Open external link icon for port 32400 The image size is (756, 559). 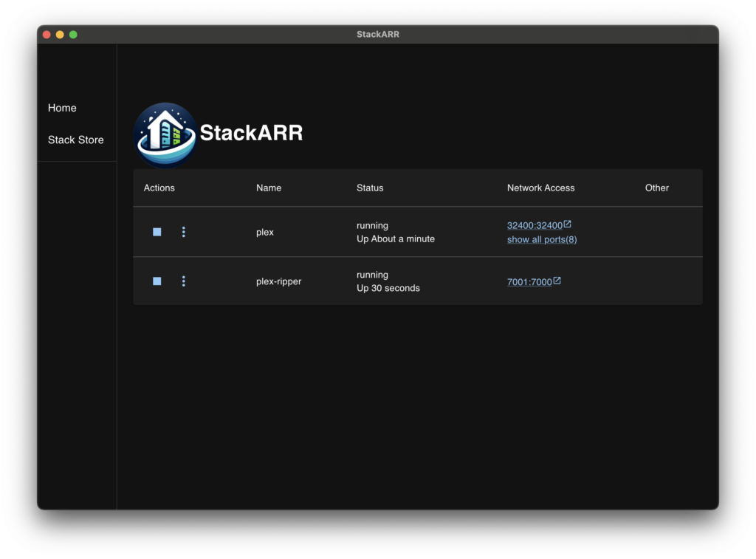568,224
